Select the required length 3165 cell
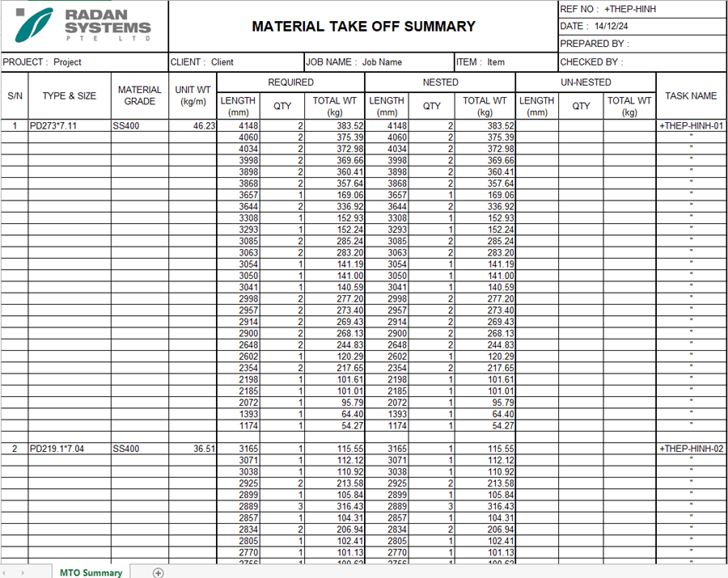 [238, 449]
